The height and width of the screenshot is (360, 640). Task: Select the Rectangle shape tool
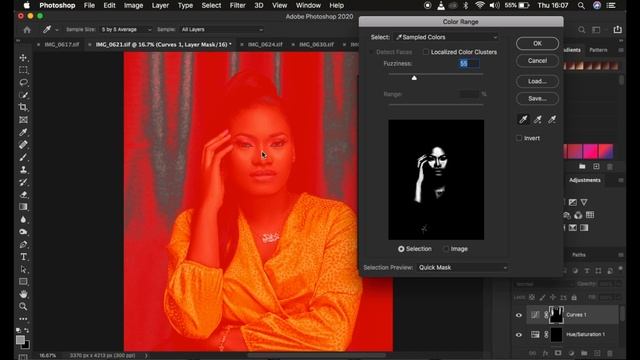[x=23, y=282]
